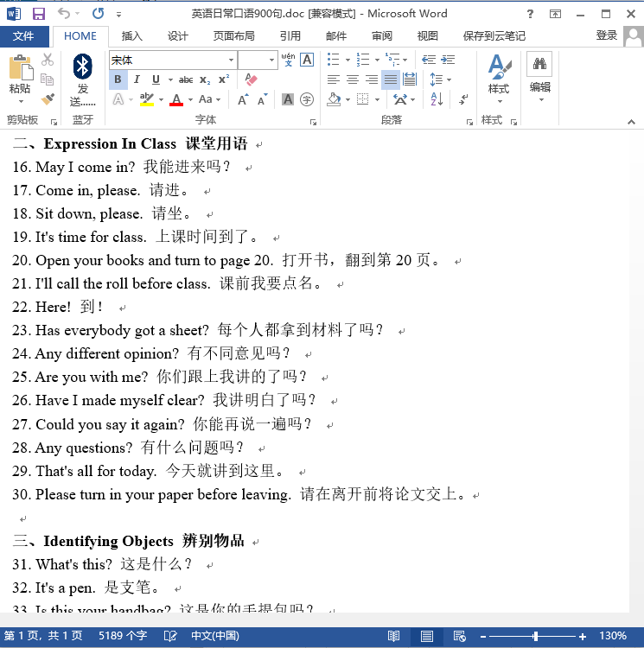Open word count from 5189 个字
Viewport: 644px width, 648px height.
click(123, 636)
